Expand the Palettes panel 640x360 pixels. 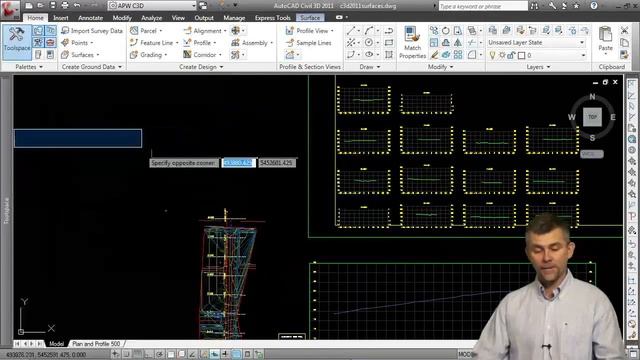(x=29, y=67)
